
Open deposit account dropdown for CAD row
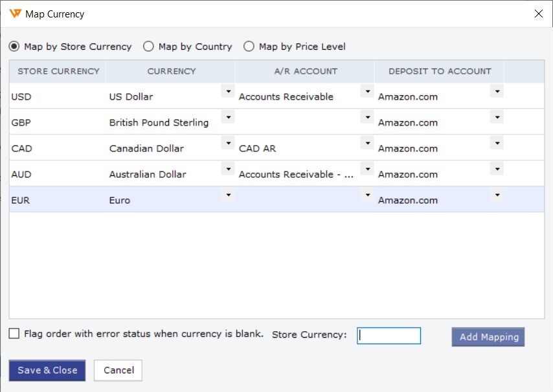(x=497, y=143)
